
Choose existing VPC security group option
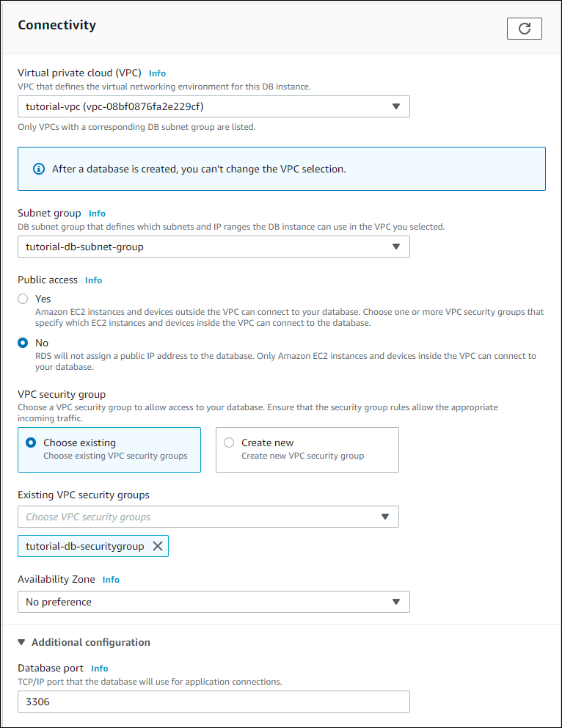(31, 443)
